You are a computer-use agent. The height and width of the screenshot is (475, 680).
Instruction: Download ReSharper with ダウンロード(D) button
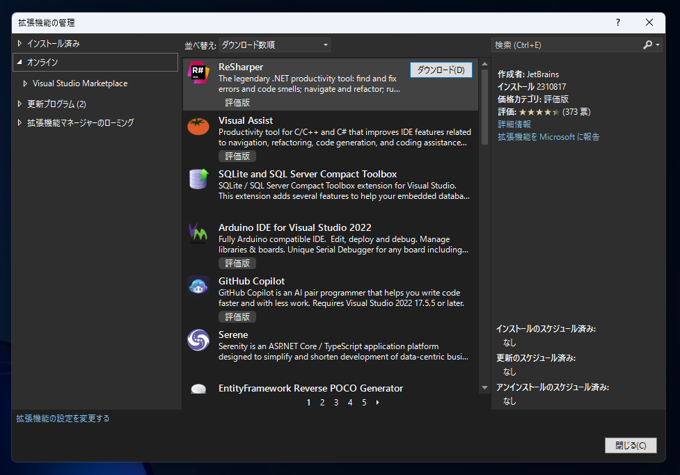[441, 70]
